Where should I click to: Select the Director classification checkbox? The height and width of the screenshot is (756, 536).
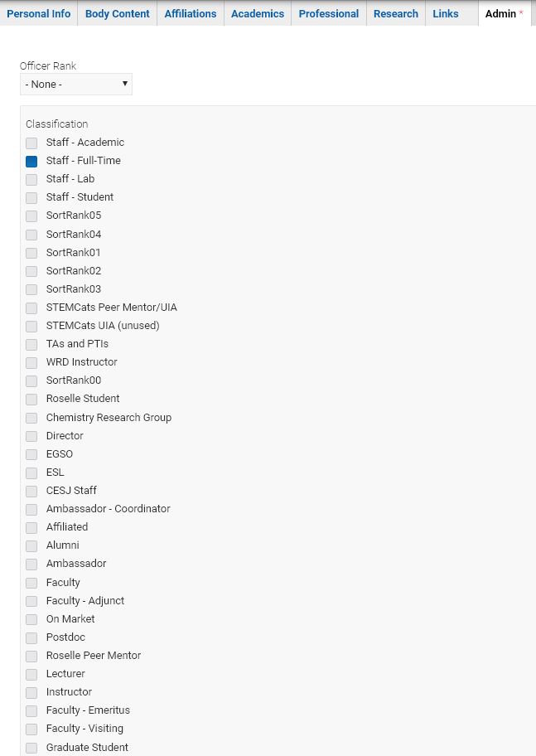[x=31, y=436]
